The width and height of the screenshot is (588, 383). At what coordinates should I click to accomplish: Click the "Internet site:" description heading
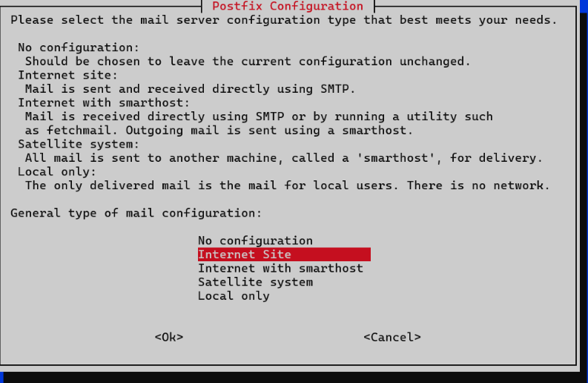tap(68, 75)
